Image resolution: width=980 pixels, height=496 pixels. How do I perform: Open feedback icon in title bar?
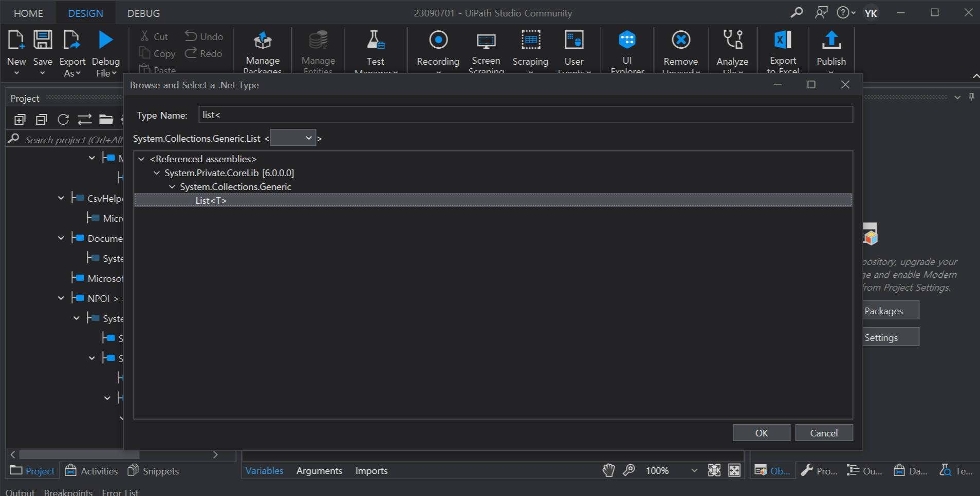[x=821, y=12]
